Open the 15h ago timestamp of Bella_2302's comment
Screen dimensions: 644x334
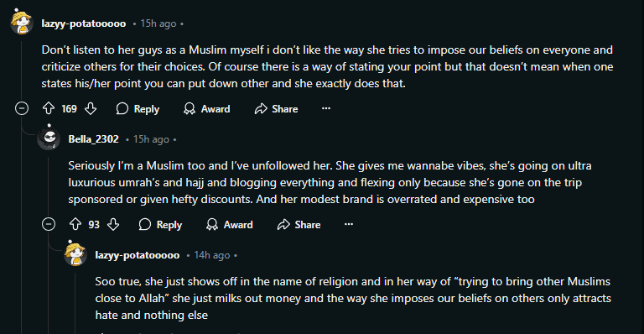point(151,139)
